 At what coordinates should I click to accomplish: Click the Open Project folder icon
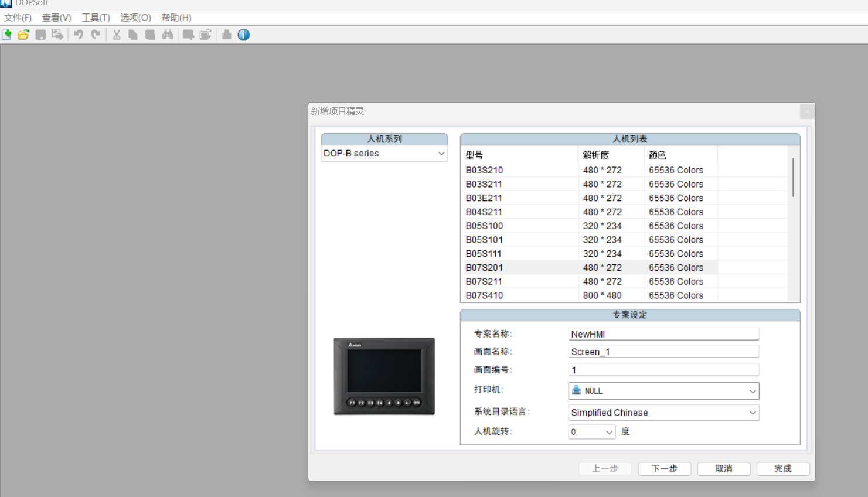click(x=23, y=35)
